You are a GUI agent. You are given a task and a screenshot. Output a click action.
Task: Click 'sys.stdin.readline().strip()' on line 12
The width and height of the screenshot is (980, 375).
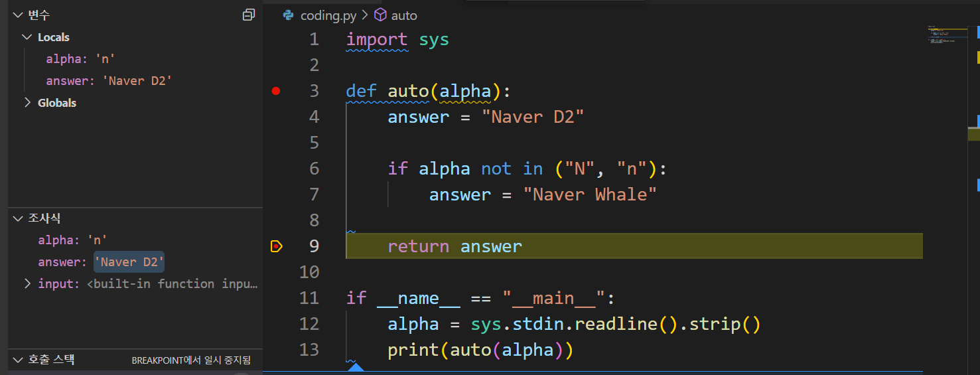[x=615, y=324]
